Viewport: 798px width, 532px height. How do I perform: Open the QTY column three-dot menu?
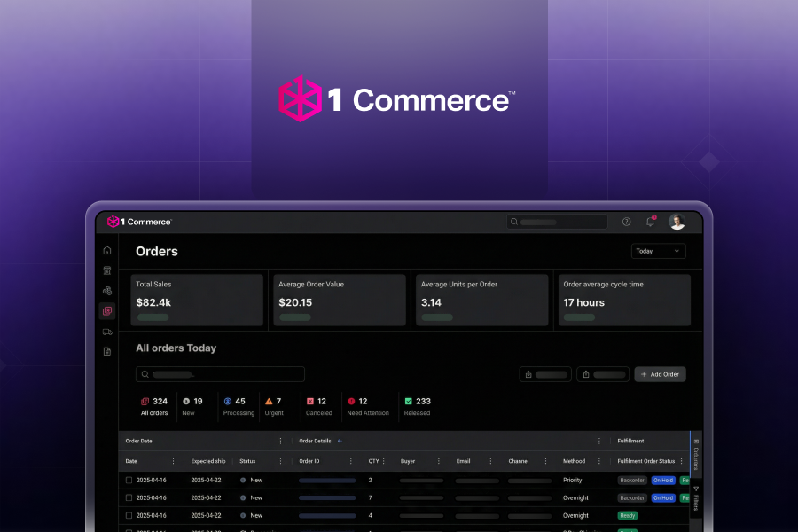[x=384, y=461]
